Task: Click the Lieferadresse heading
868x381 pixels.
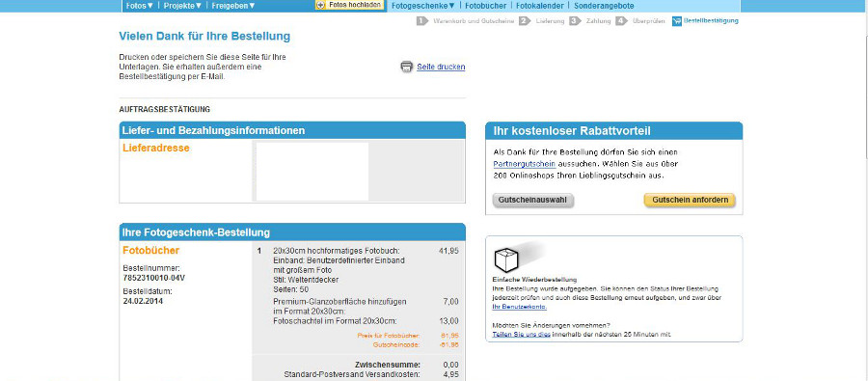Action: point(155,148)
